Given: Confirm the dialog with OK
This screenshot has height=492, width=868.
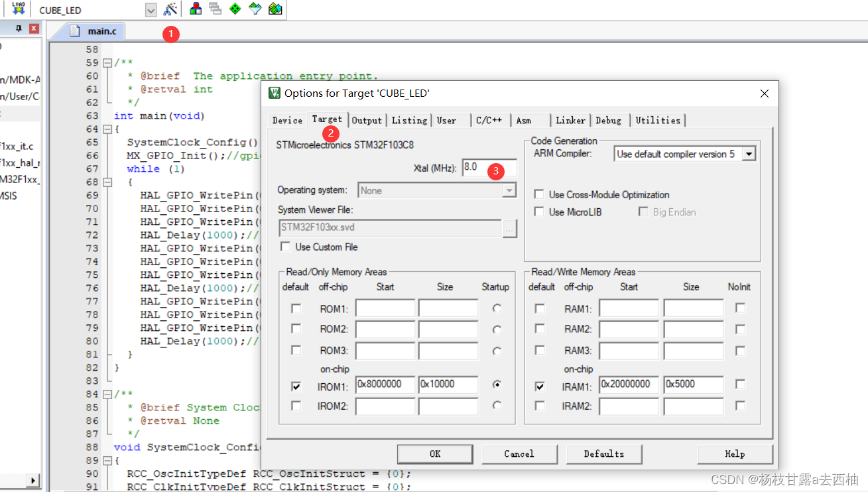Looking at the screenshot, I should pyautogui.click(x=435, y=454).
